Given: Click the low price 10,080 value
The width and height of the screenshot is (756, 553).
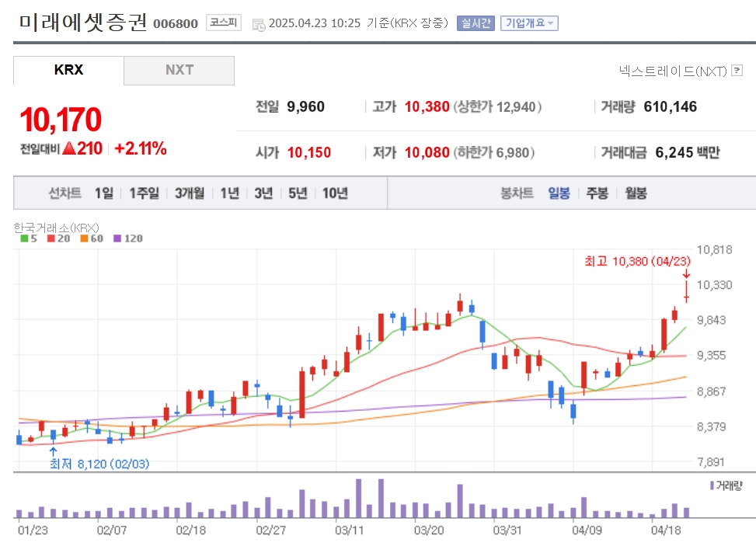Looking at the screenshot, I should coord(427,152).
